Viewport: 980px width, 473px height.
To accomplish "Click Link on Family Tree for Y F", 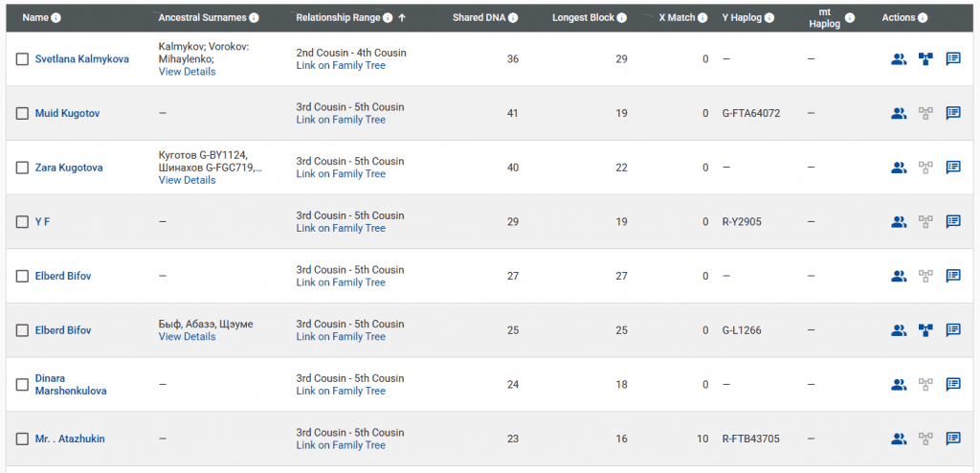I will pyautogui.click(x=341, y=228).
